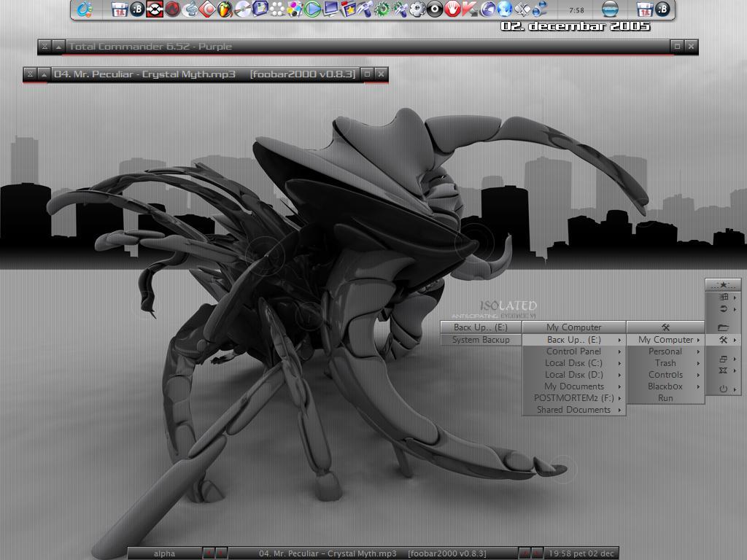747x560 pixels.
Task: Open the colorful paint splash dock icon
Action: click(295, 9)
